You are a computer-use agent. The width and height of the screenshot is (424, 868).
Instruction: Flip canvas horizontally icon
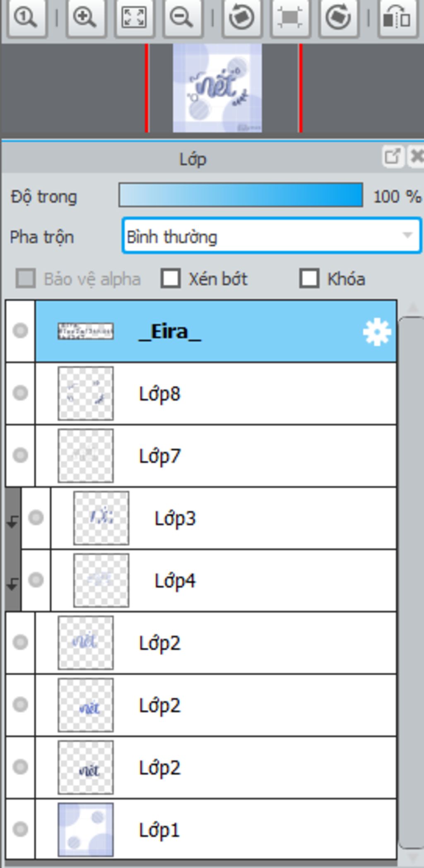click(397, 18)
